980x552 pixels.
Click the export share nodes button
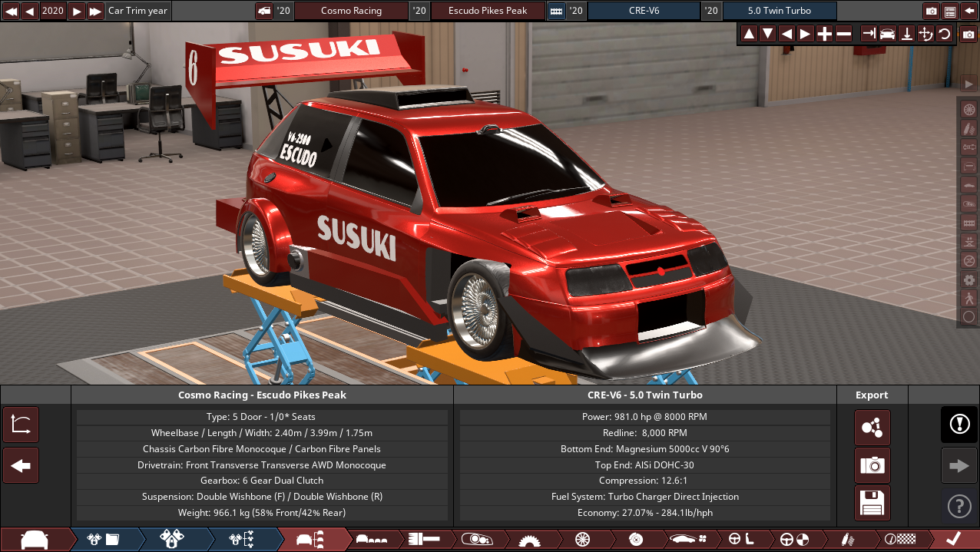pyautogui.click(x=872, y=428)
